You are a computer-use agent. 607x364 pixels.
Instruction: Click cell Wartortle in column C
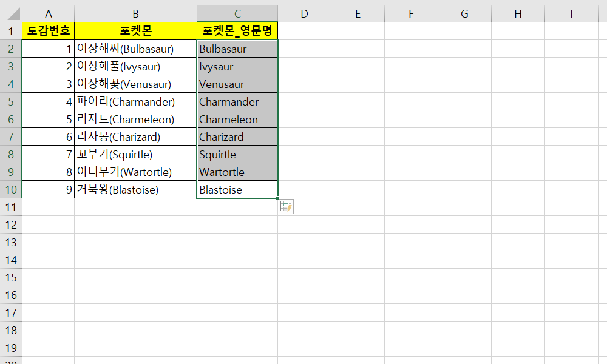coord(237,172)
